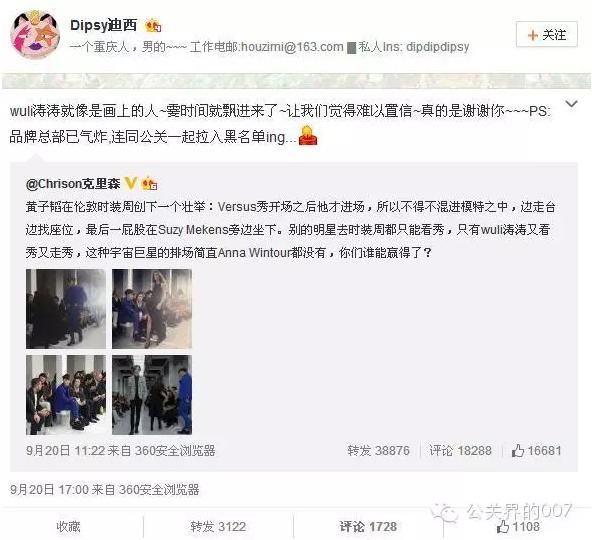Open @Chrison克里森 profile link

(x=73, y=184)
